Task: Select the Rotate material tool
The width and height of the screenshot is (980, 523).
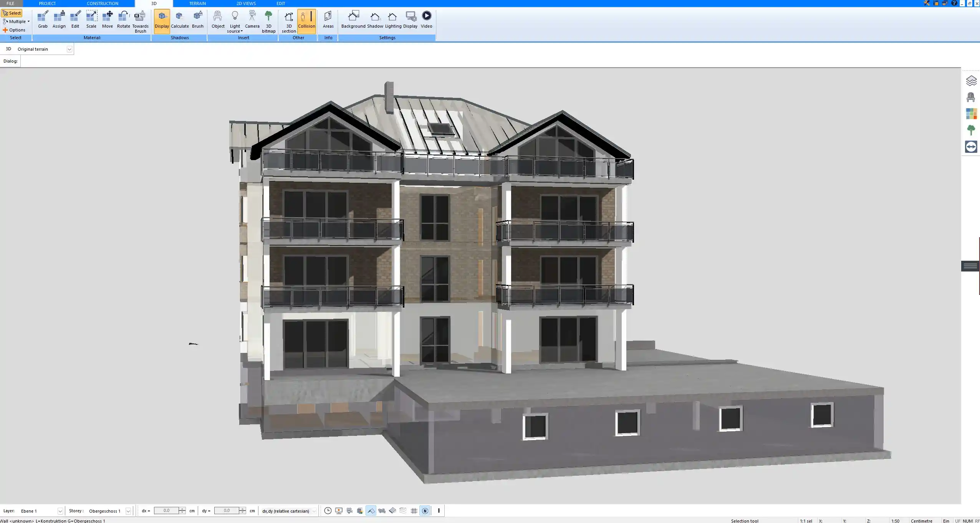Action: (x=123, y=19)
